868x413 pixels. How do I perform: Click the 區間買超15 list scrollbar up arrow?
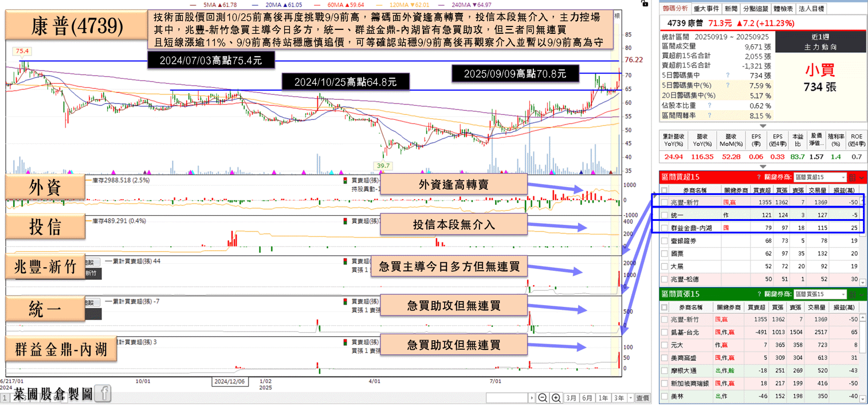click(862, 201)
